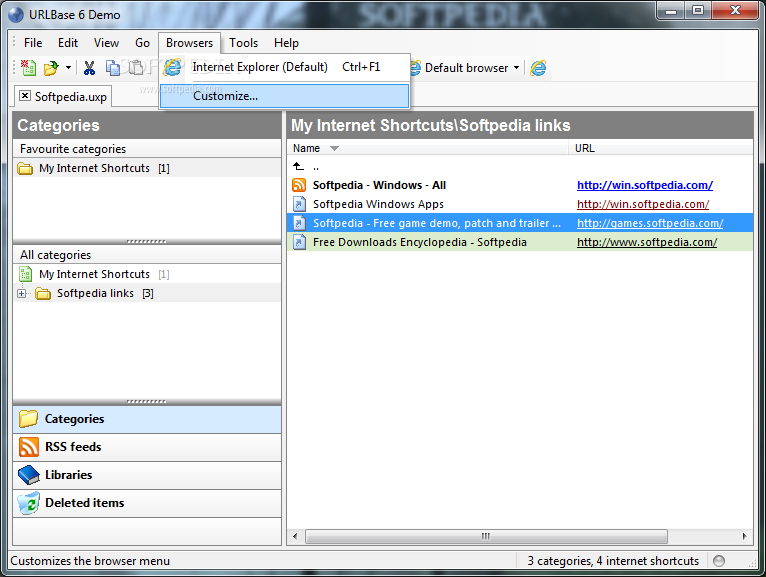Image resolution: width=766 pixels, height=577 pixels.
Task: Choose Internet Explorer (Default) menu entry
Action: [285, 67]
